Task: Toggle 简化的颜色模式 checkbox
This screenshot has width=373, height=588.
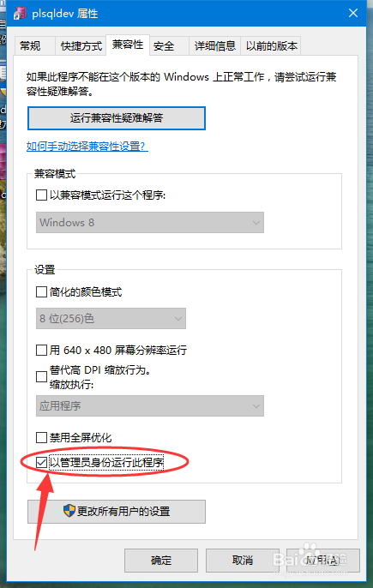Action: click(41, 291)
